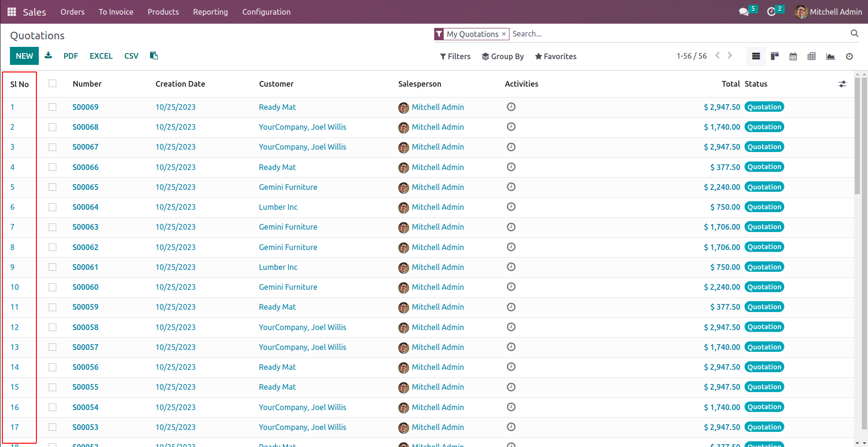The image size is (868, 447).
Task: Switch to Pivot table view
Action: tap(812, 56)
